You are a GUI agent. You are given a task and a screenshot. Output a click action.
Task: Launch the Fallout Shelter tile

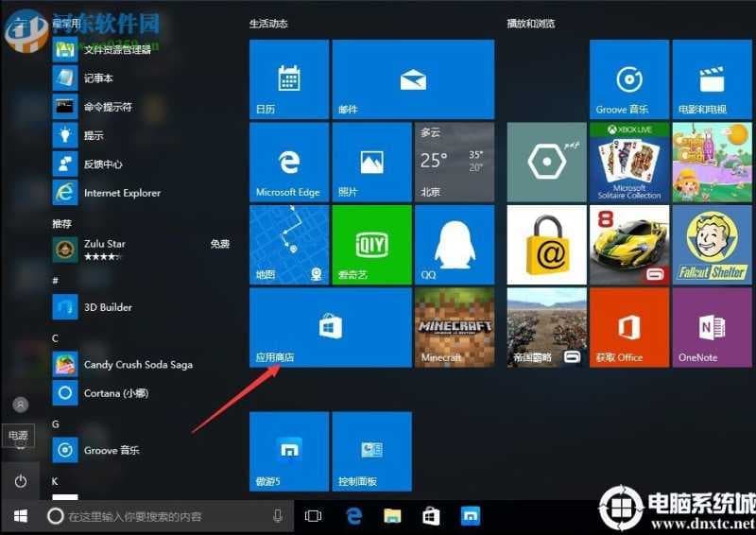coord(712,245)
